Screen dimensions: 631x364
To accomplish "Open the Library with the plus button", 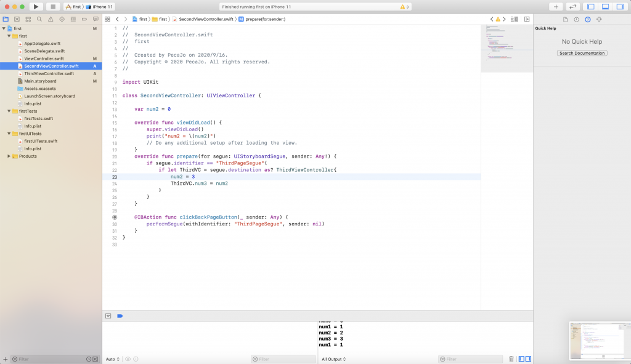I will click(556, 6).
